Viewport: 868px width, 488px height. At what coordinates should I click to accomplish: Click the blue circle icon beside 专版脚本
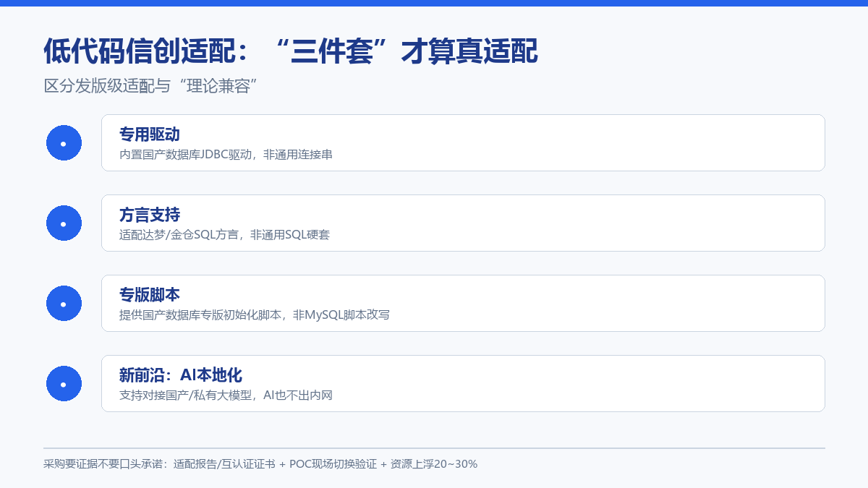point(64,304)
